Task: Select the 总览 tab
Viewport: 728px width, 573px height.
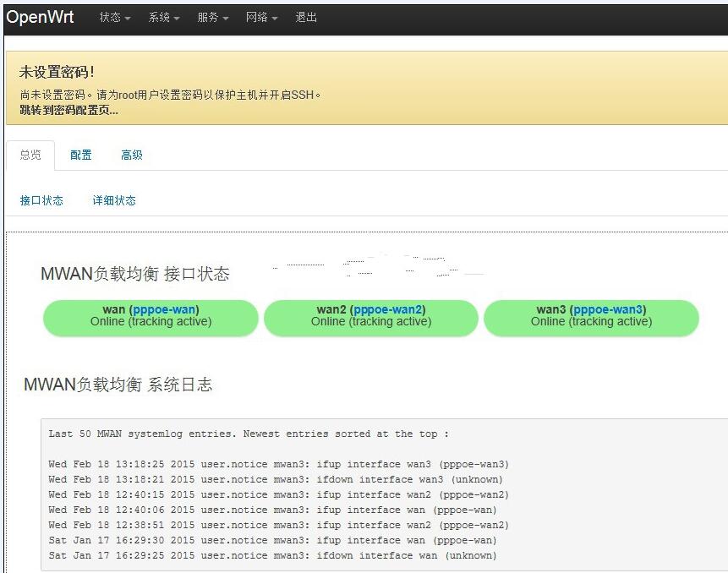Action: point(30,156)
